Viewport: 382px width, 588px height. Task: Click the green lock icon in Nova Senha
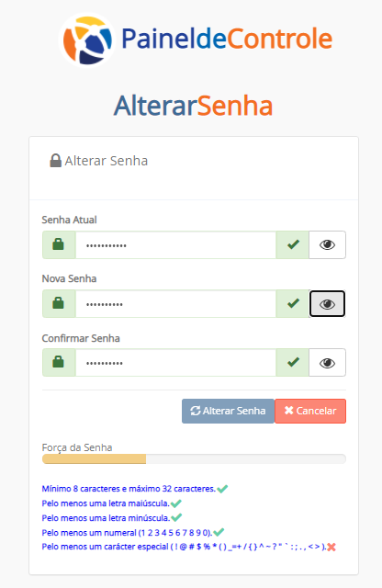click(59, 304)
